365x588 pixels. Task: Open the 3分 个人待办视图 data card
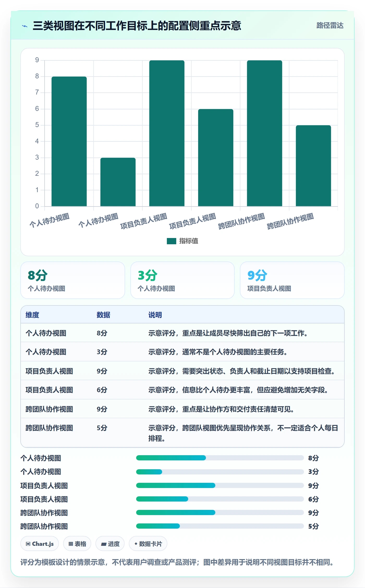pos(182,280)
